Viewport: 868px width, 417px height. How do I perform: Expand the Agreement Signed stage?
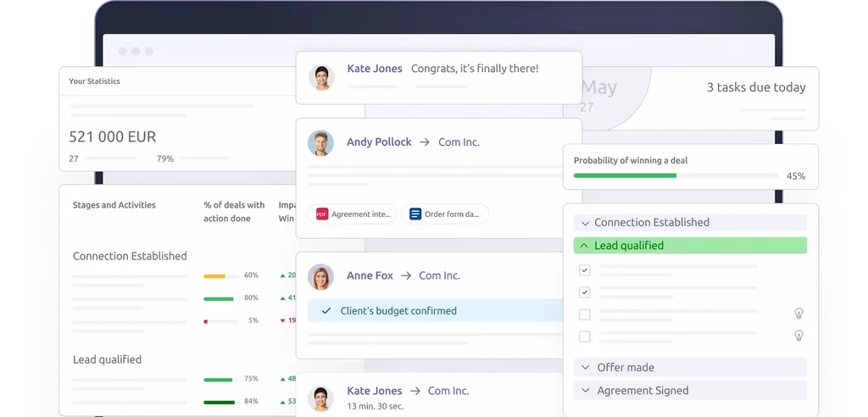585,391
